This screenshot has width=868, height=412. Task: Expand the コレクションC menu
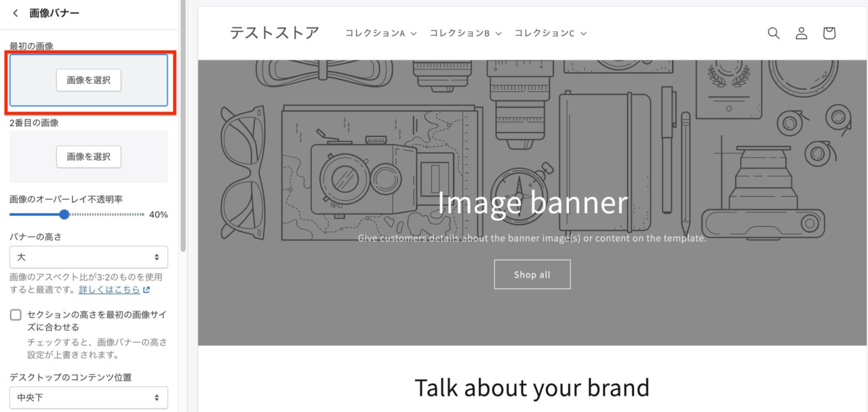550,33
